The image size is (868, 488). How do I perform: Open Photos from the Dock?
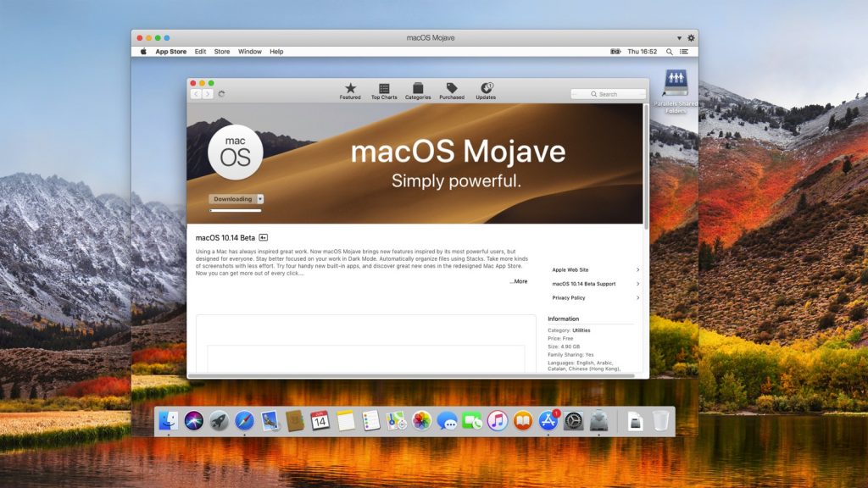tap(421, 421)
